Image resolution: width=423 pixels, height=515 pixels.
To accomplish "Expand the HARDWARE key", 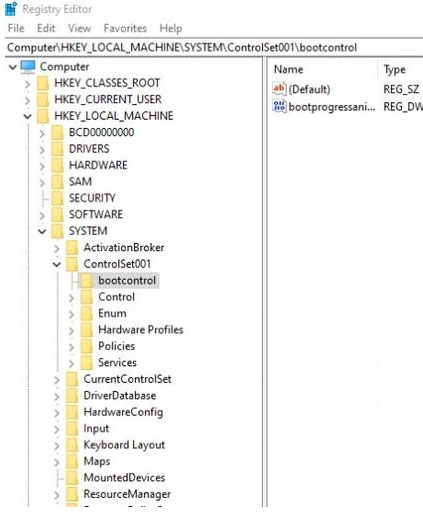I will pyautogui.click(x=42, y=166).
